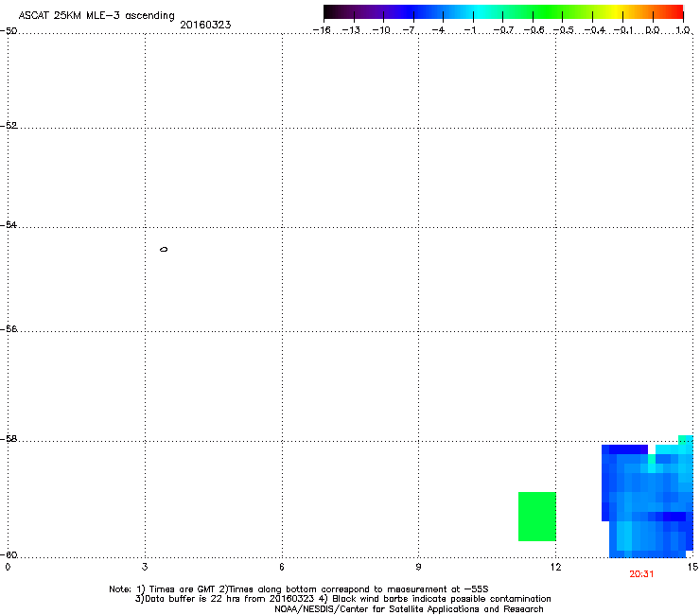Click the date label 20160323 under the title
This screenshot has width=700, height=615.
205,25
